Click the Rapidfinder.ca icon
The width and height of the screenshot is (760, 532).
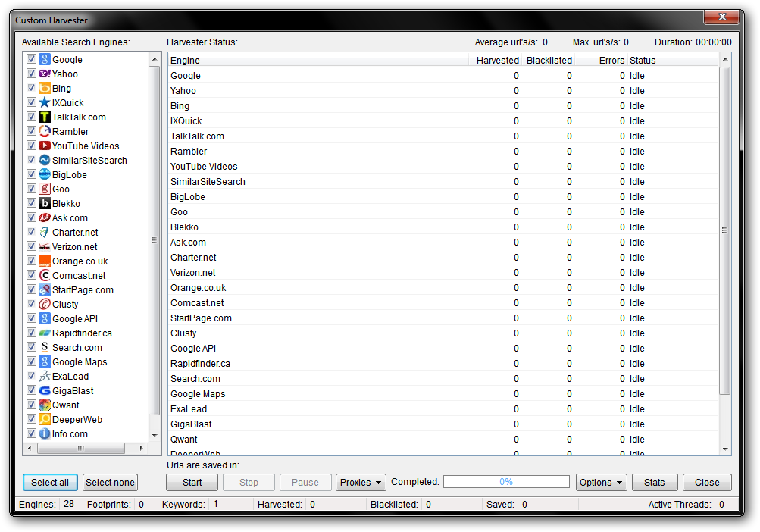45,333
